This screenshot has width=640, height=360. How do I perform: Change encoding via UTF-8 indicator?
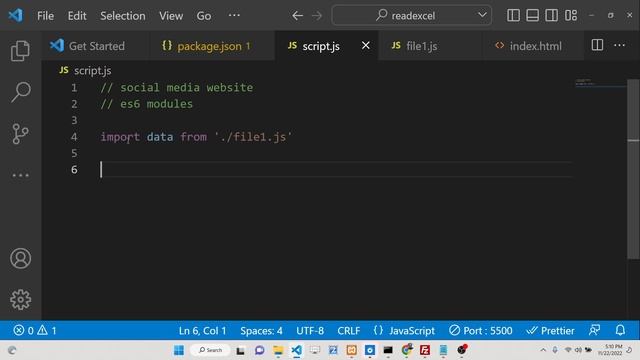coord(310,330)
